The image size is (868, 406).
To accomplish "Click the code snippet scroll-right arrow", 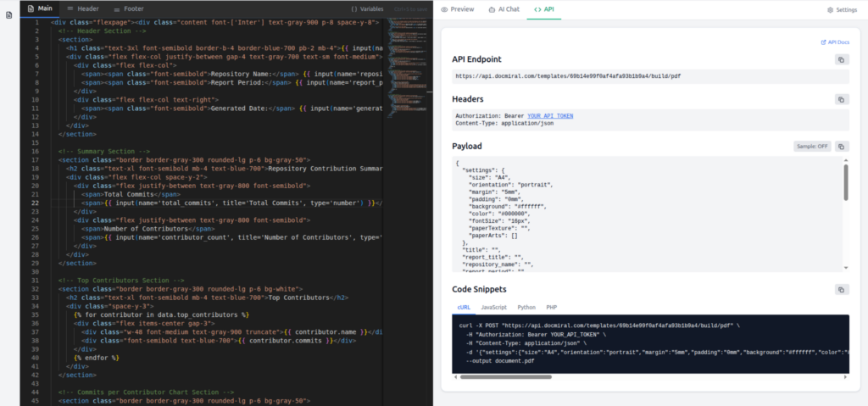I will (845, 376).
